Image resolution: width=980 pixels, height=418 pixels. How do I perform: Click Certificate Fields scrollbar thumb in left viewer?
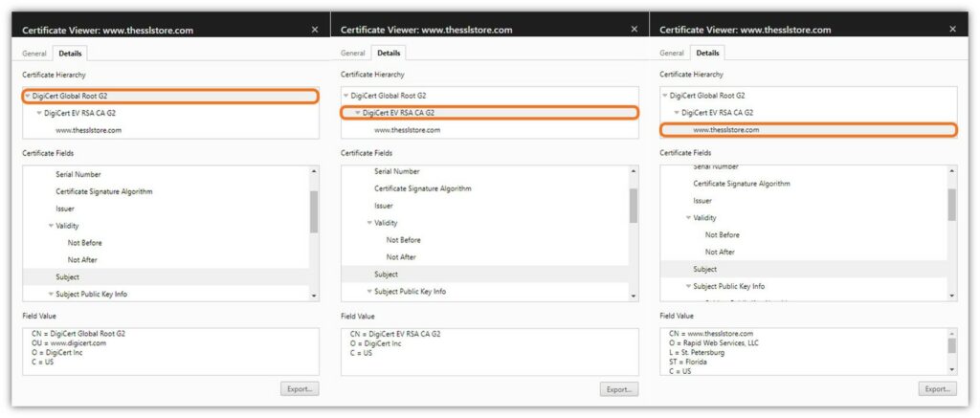(314, 211)
